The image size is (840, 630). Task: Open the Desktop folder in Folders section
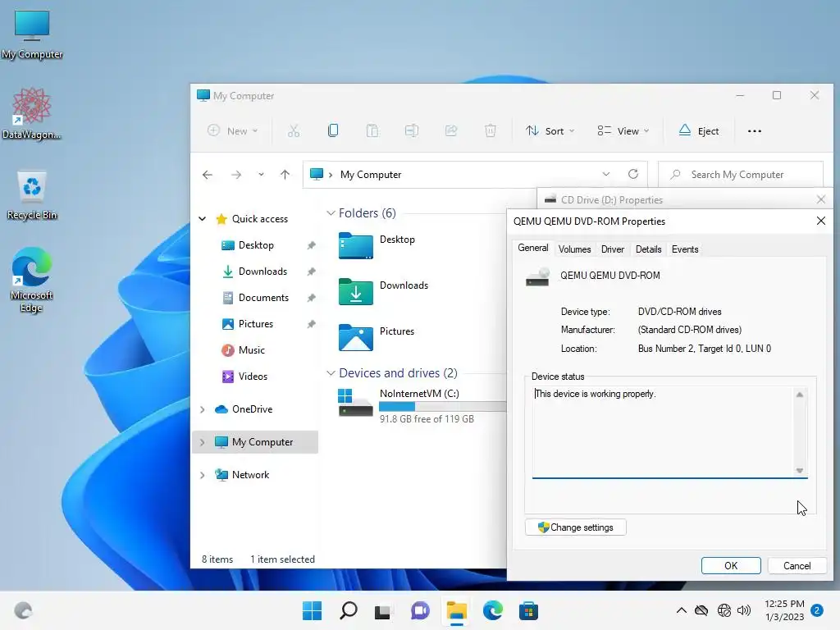click(x=377, y=245)
